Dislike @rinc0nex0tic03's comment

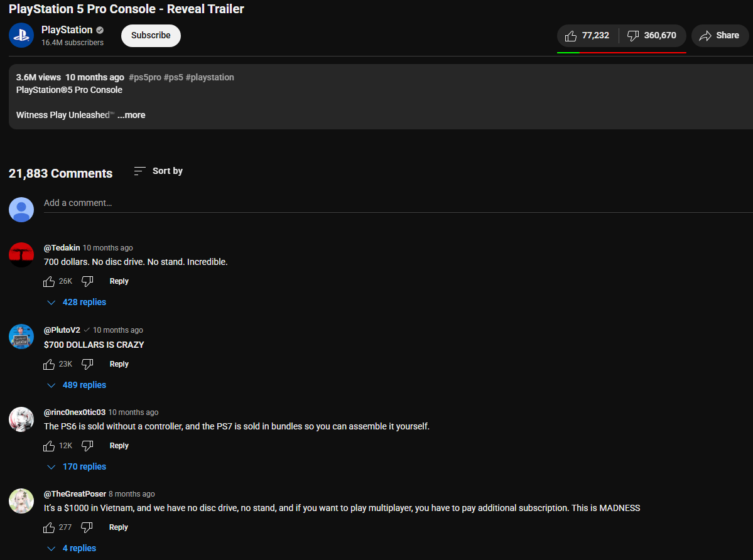87,446
